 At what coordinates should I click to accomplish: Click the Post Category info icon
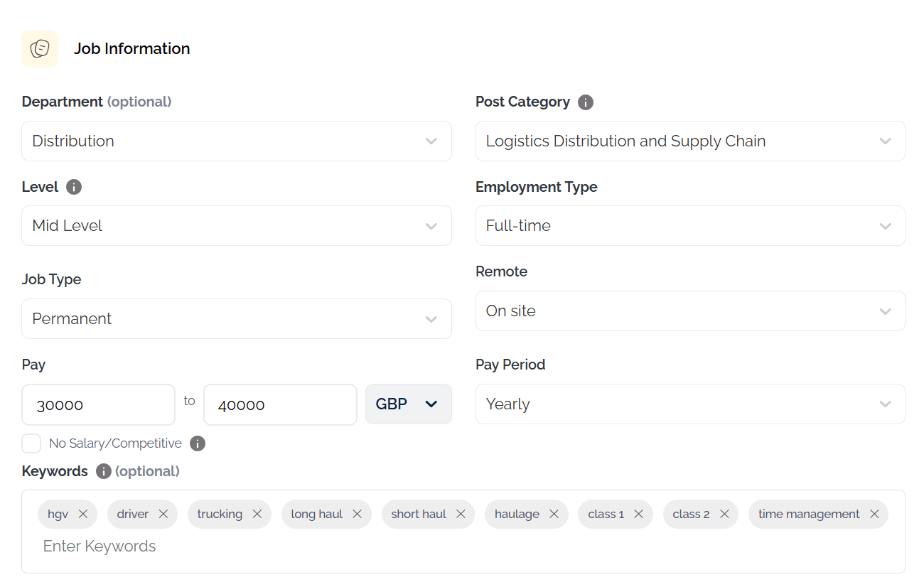pyautogui.click(x=586, y=102)
